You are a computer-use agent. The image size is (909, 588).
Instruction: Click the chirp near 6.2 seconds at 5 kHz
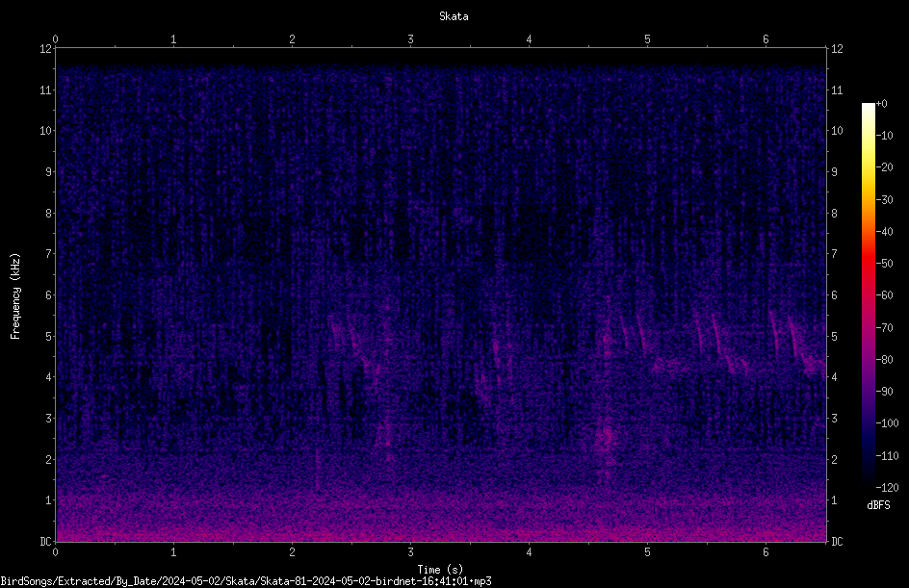[774, 335]
